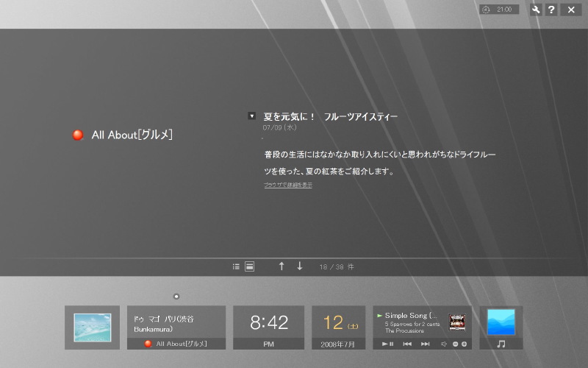
Task: Click the article date 07/09 (水)
Action: [x=280, y=127]
